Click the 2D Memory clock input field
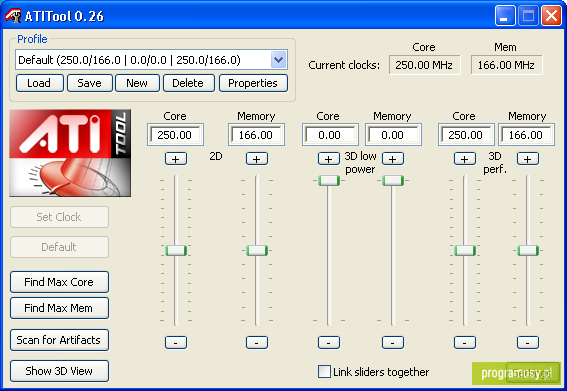 click(x=256, y=135)
